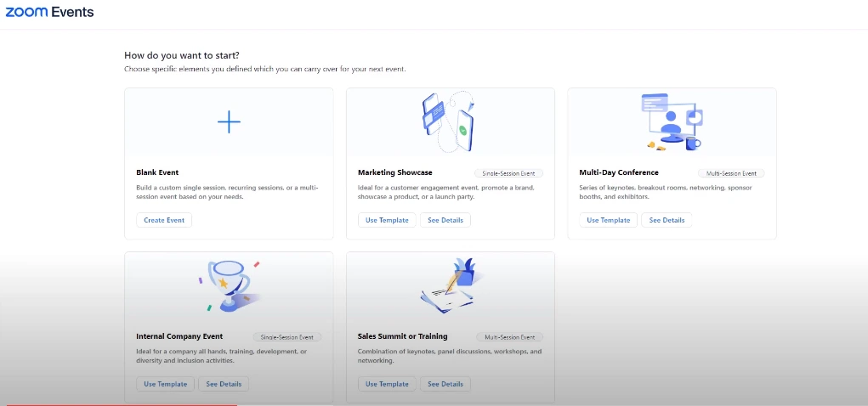See Details for Multi-Day Conference
868x406 pixels.
click(667, 220)
